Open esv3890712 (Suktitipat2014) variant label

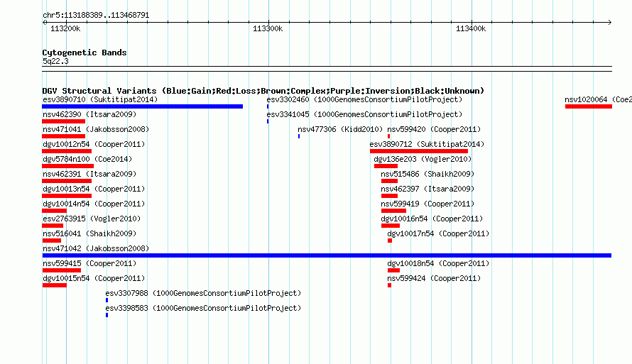pyautogui.click(x=427, y=144)
